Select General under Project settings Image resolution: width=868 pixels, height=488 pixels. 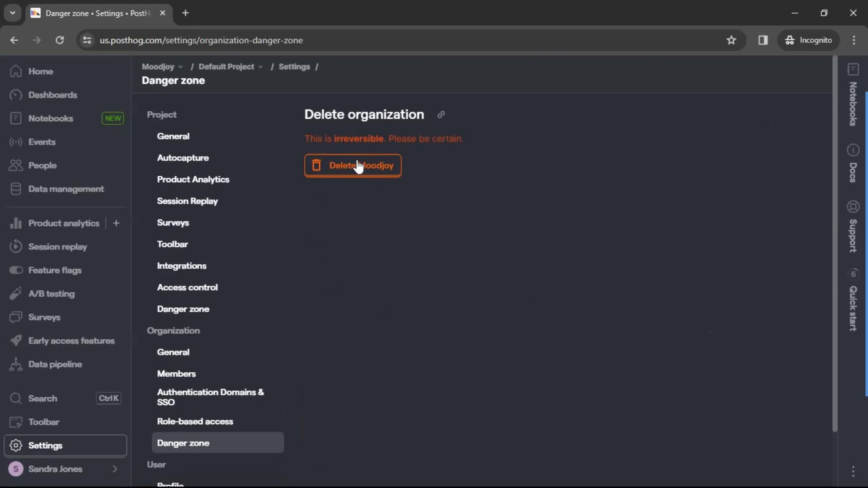click(173, 136)
